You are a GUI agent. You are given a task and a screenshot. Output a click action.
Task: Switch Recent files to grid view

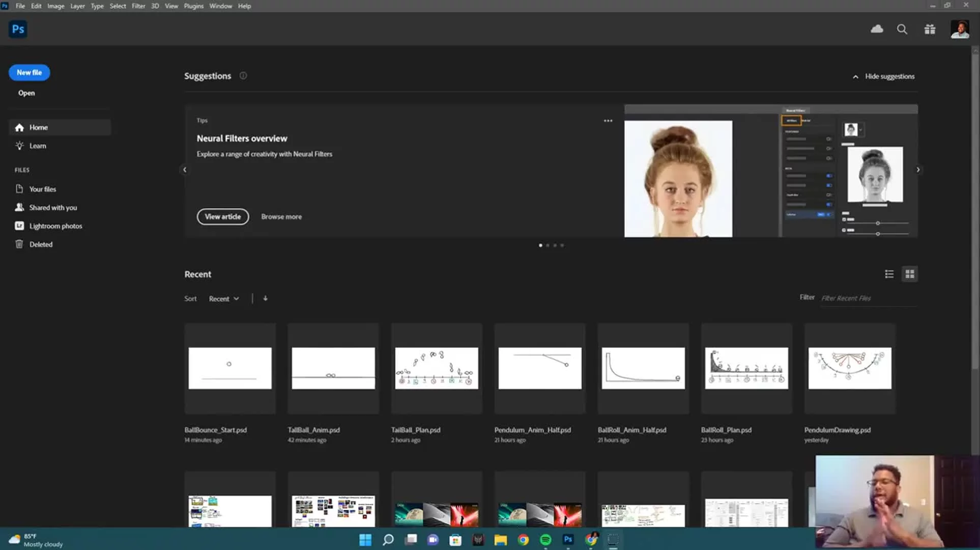(x=910, y=274)
